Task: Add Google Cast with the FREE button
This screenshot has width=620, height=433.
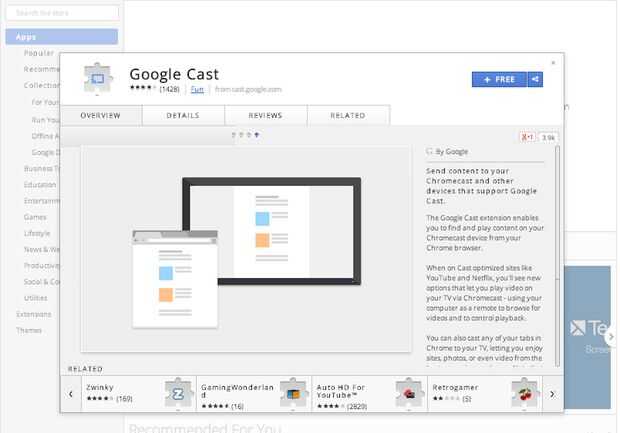Action: 499,79
